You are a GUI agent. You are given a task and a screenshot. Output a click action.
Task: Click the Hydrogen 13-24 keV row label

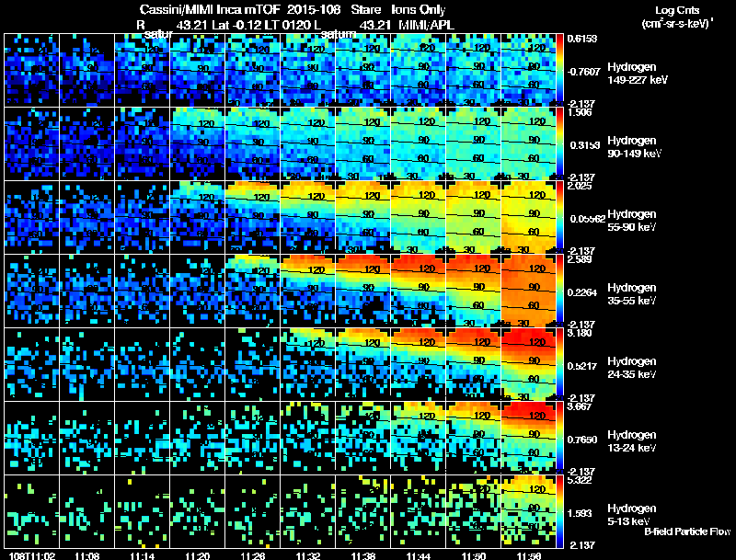click(632, 441)
